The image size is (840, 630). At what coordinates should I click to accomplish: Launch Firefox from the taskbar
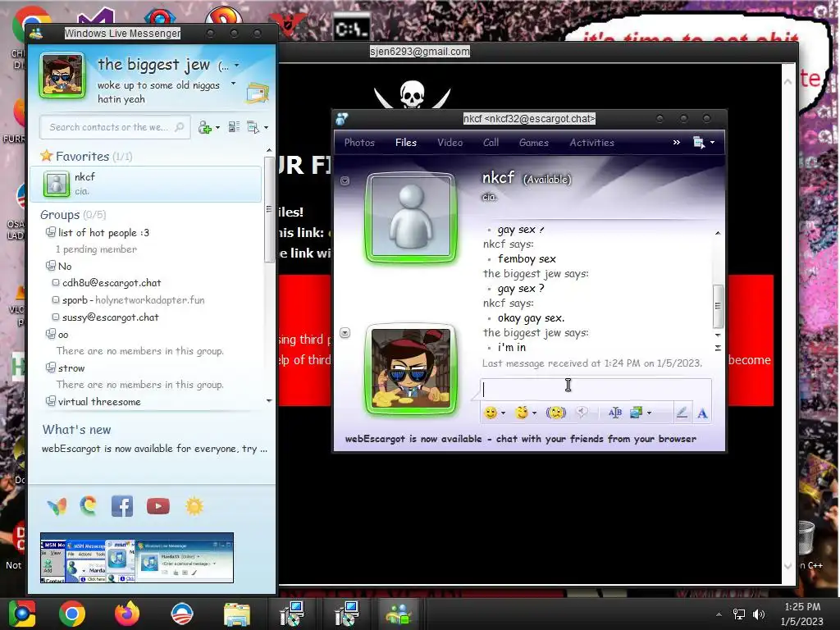(x=127, y=614)
